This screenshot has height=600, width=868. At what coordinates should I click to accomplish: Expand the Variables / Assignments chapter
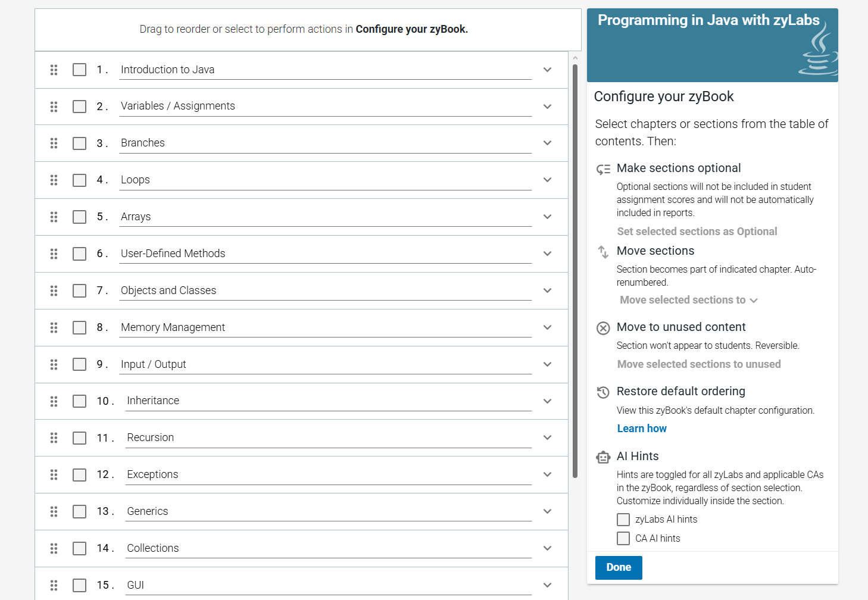(x=548, y=107)
